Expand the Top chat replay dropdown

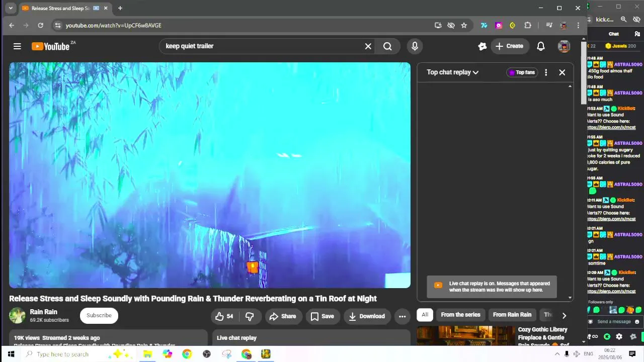(453, 72)
